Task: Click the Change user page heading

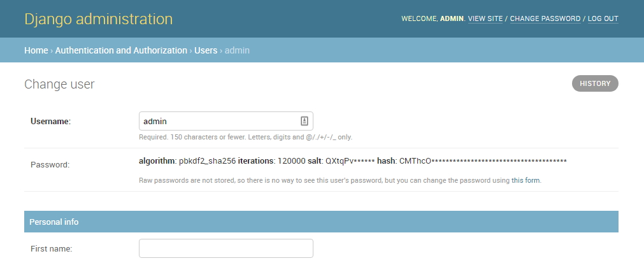Action: click(59, 84)
